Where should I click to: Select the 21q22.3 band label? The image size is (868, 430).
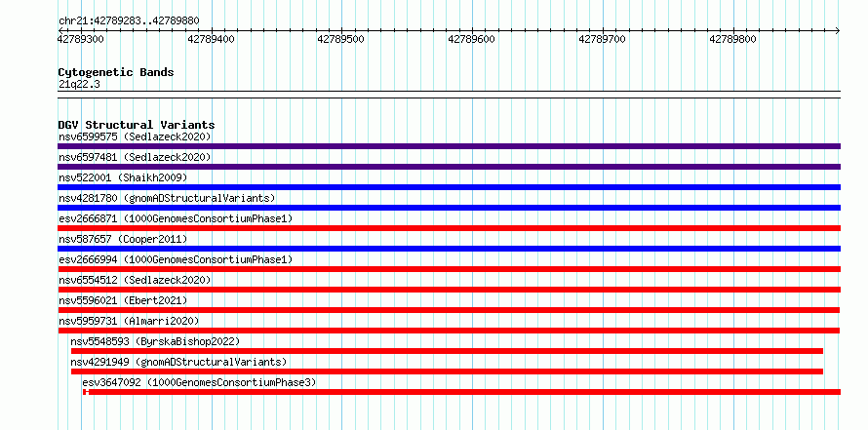[79, 85]
